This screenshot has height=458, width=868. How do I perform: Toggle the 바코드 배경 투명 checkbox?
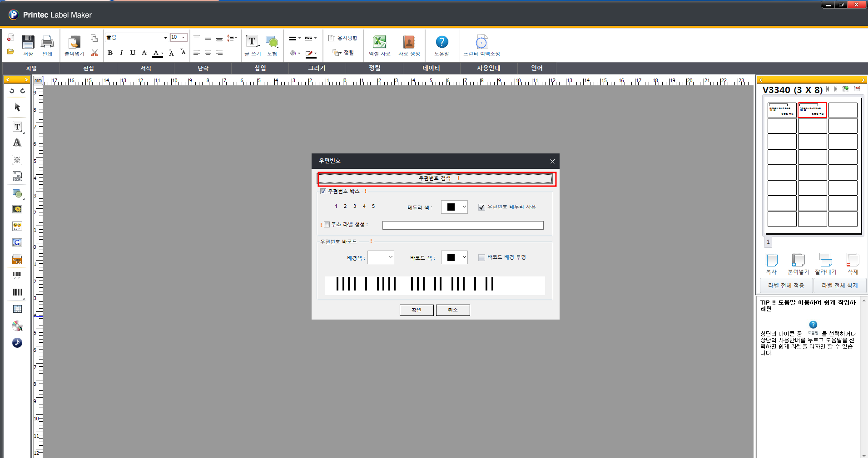[x=481, y=257]
